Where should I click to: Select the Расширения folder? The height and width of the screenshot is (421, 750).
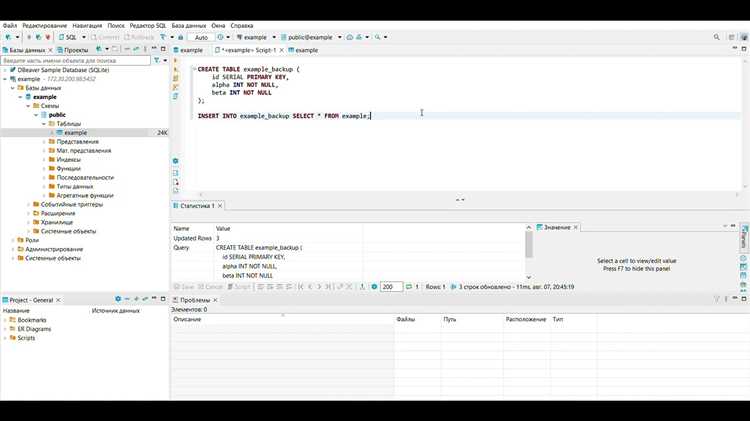(x=57, y=213)
